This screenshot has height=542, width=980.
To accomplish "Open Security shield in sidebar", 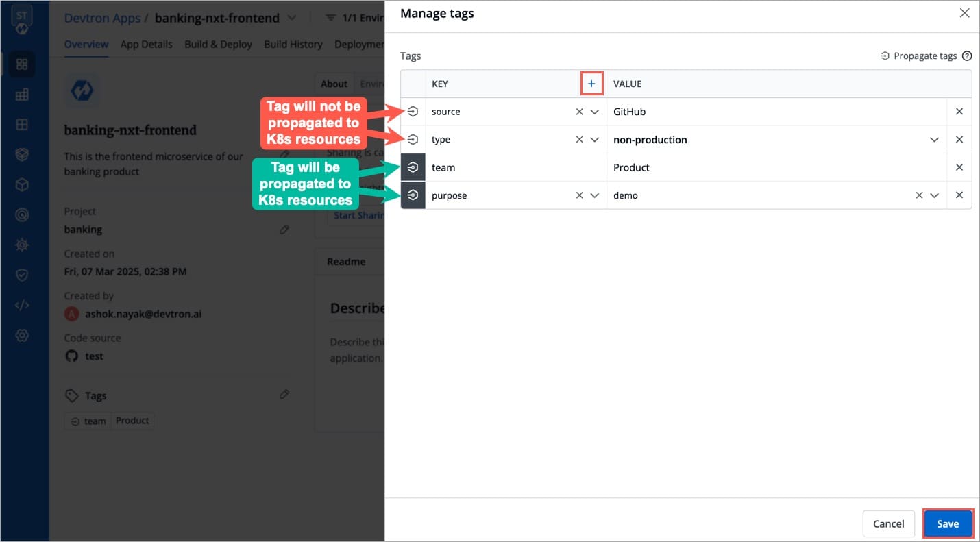I will coord(22,275).
